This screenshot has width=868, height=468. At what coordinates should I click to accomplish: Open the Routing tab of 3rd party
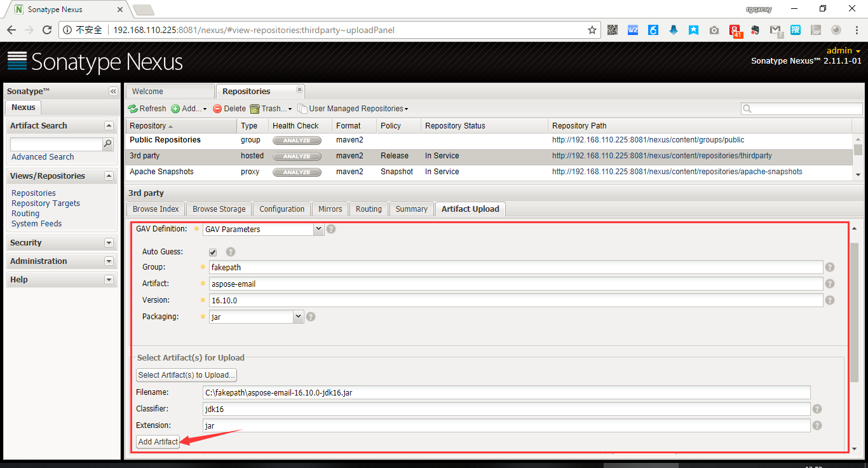point(369,209)
